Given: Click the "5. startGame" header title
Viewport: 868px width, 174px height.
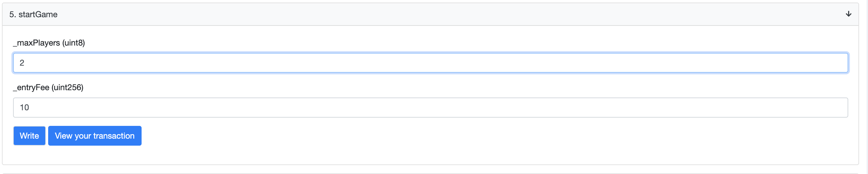Looking at the screenshot, I should click(33, 14).
